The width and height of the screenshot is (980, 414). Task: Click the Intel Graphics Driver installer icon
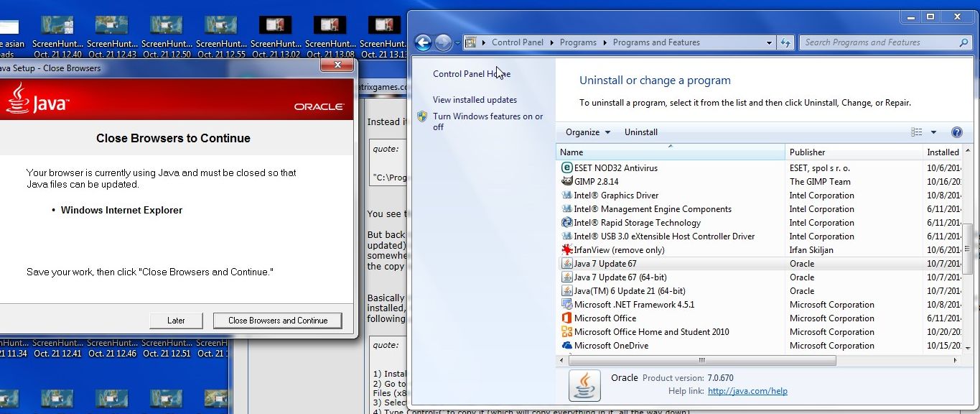(x=567, y=195)
